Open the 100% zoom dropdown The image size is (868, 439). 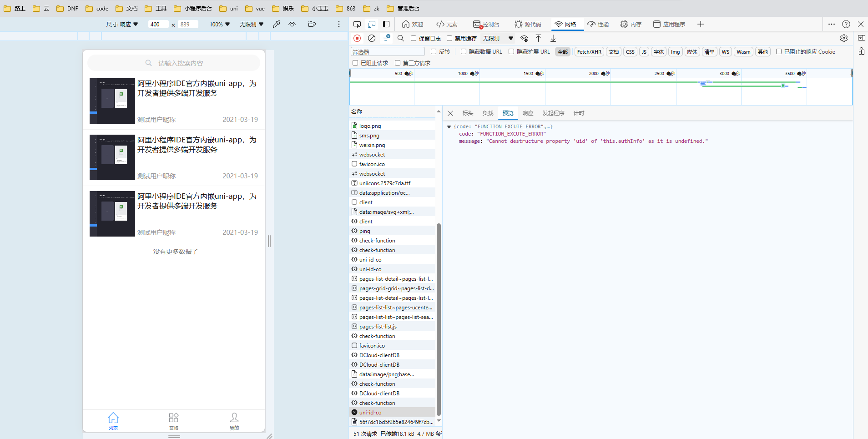click(x=220, y=24)
